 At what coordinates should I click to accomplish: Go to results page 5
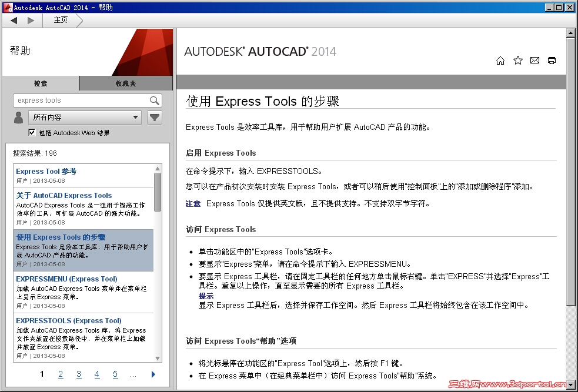pos(115,374)
